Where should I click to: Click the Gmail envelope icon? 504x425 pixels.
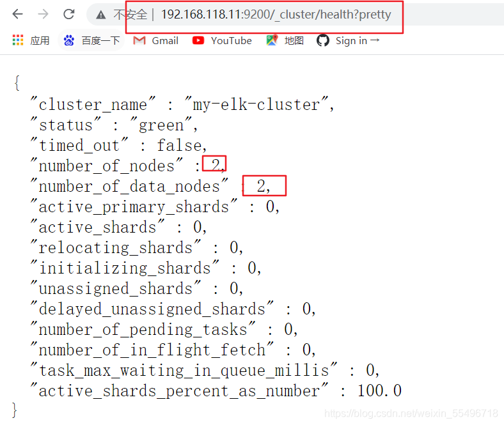(x=139, y=40)
